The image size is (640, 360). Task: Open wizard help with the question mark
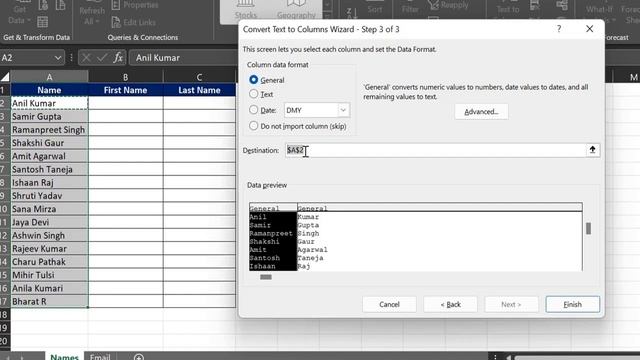(x=559, y=29)
